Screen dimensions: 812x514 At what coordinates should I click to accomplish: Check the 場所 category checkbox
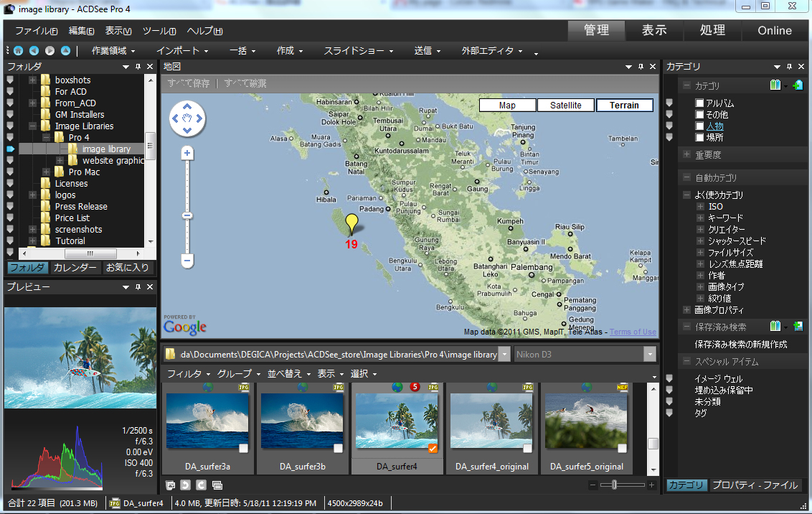coord(699,137)
